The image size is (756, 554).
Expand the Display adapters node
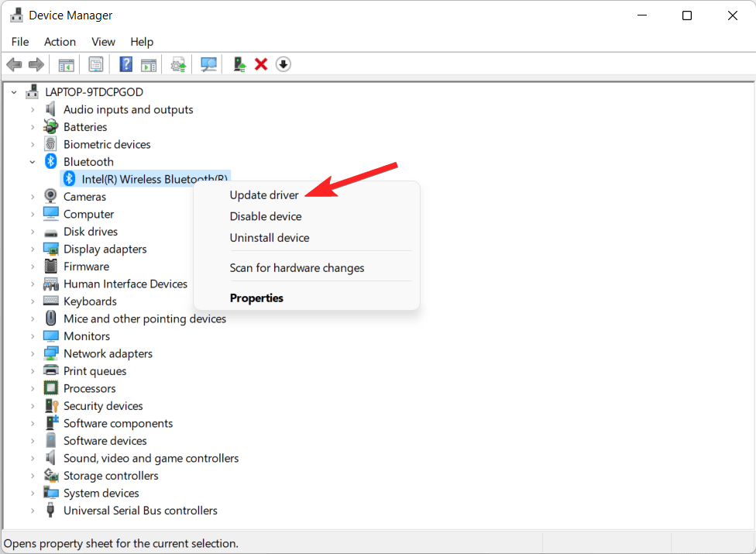click(33, 249)
